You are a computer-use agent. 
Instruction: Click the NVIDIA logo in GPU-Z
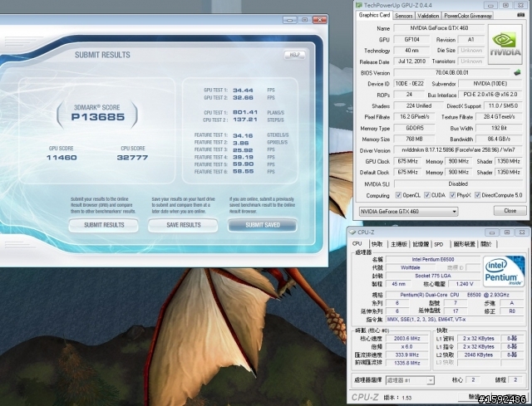click(505, 44)
